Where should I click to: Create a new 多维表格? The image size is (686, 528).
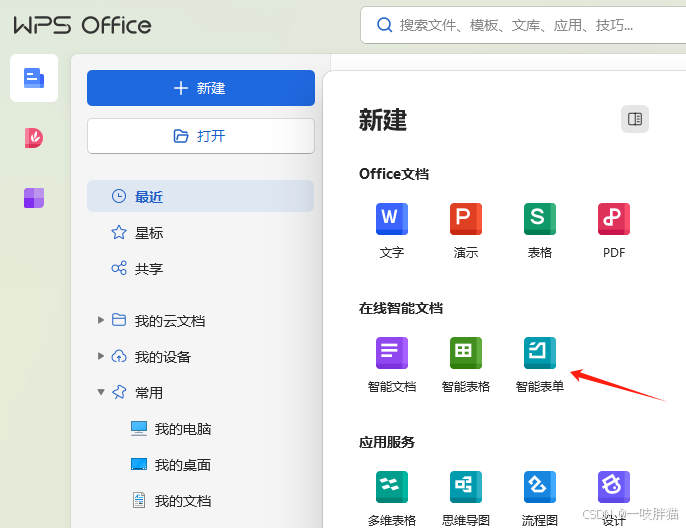392,499
